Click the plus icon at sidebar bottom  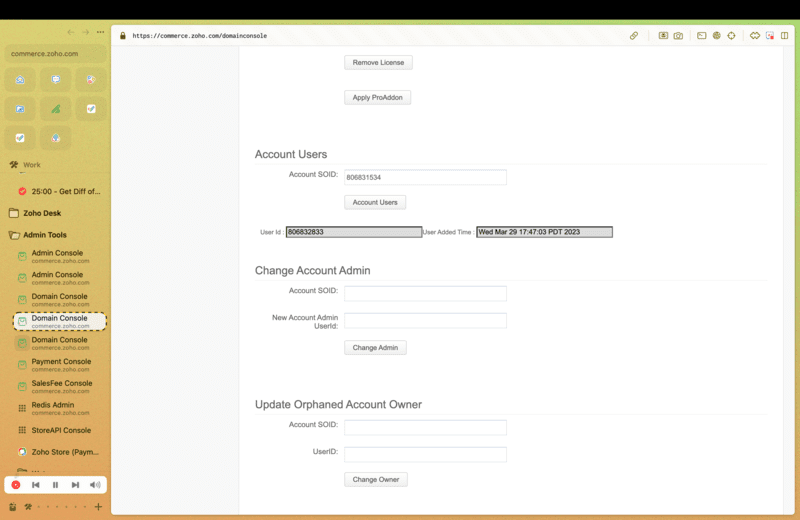98,507
